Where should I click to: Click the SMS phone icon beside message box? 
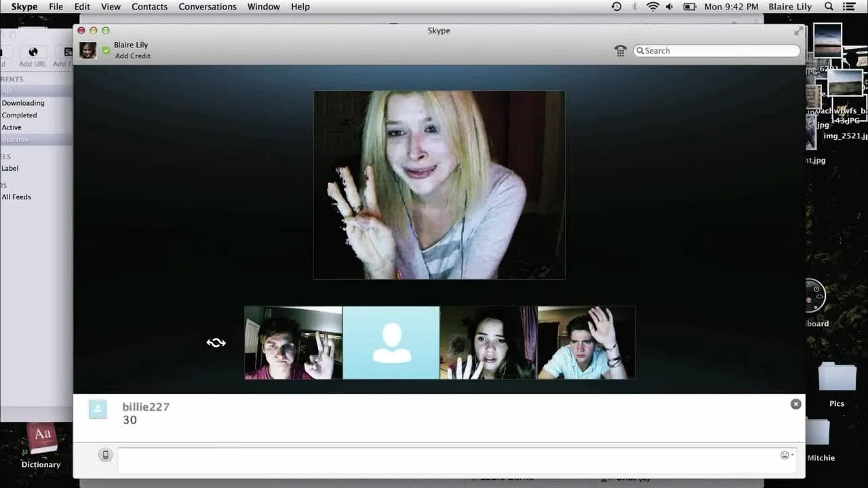pos(105,455)
